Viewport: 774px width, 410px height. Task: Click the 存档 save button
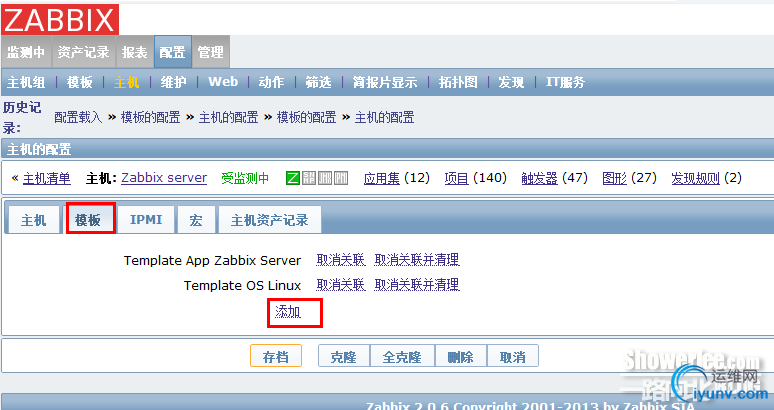point(275,356)
